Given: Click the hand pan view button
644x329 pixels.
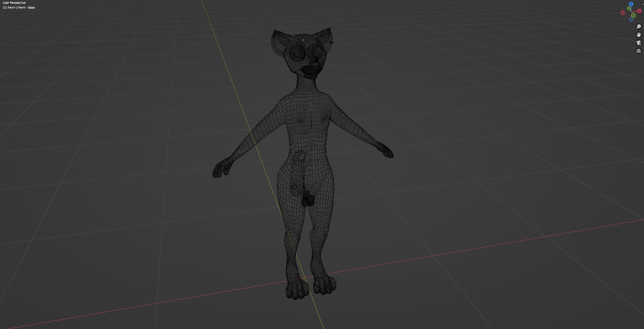Looking at the screenshot, I should pyautogui.click(x=639, y=34).
